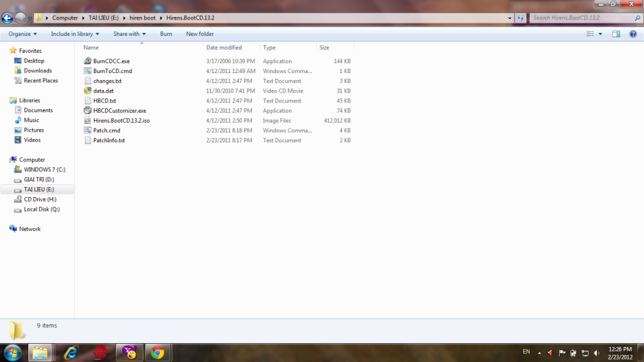The image size is (644, 362).
Task: Open Desktop in Favorites
Action: click(33, 61)
